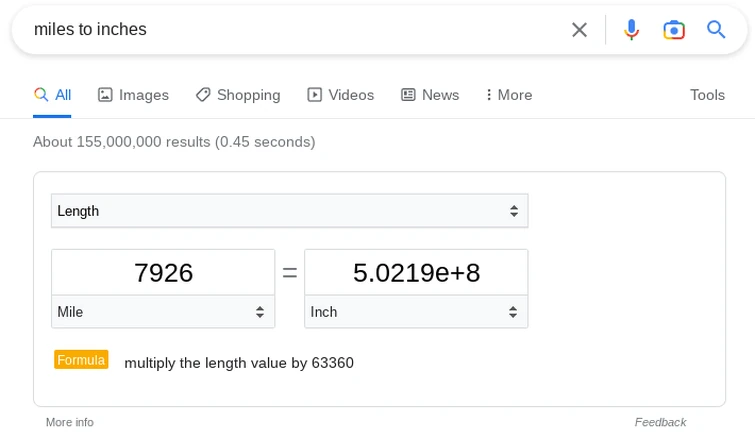Open the Tools menu
Image resolution: width=755 pixels, height=438 pixels.
pyautogui.click(x=707, y=95)
